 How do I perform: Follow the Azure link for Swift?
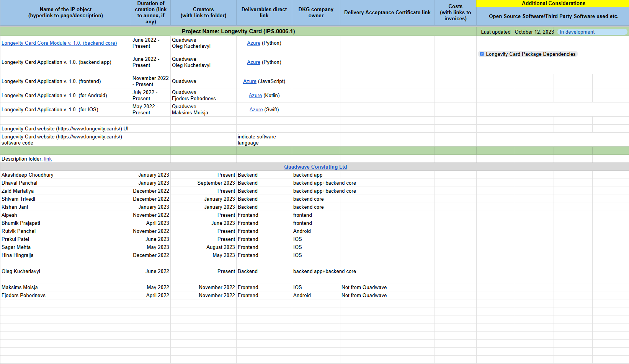[256, 110]
